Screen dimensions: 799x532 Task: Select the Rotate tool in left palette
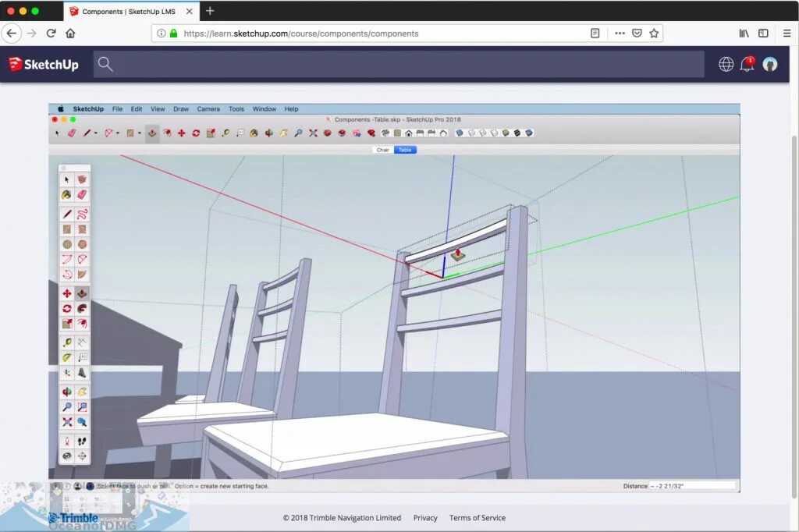[66, 309]
